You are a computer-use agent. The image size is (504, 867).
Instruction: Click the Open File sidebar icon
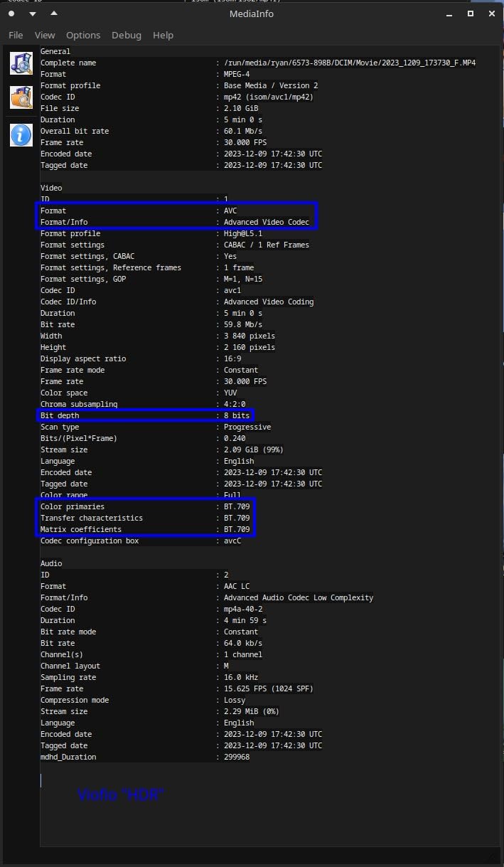(21, 63)
